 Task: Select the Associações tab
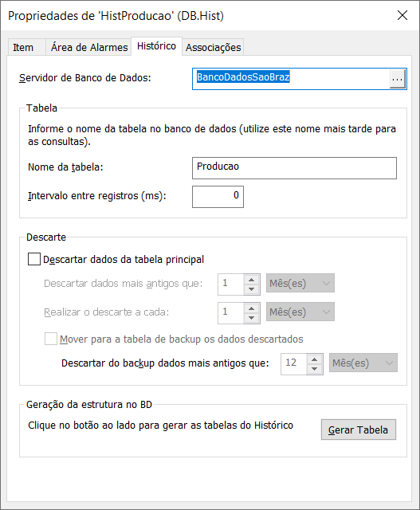(x=213, y=48)
